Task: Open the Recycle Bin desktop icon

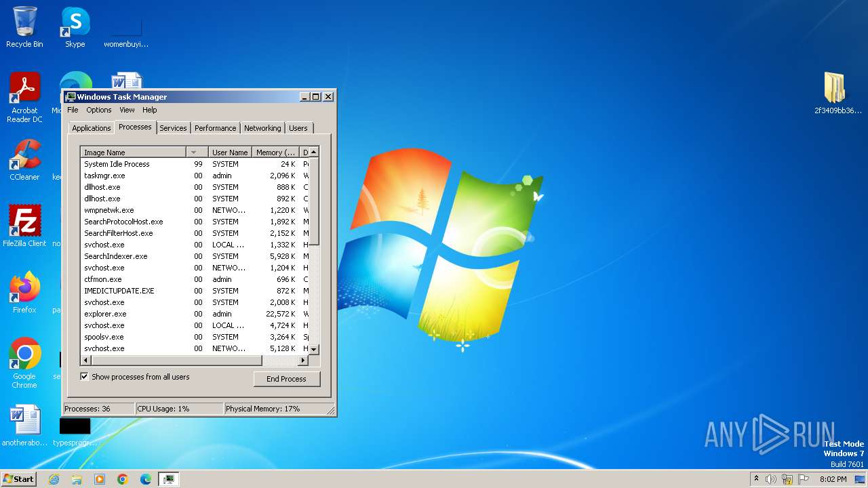Action: [24, 27]
